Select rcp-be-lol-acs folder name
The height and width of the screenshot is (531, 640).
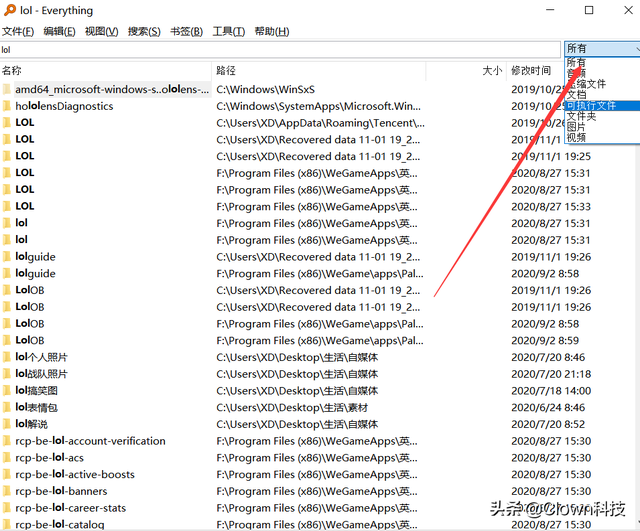(x=49, y=458)
